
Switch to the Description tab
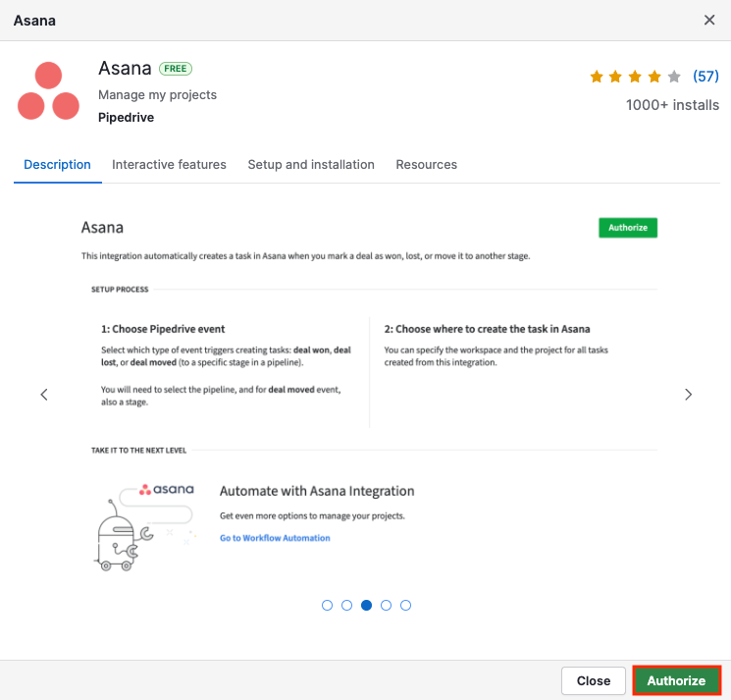(x=57, y=165)
